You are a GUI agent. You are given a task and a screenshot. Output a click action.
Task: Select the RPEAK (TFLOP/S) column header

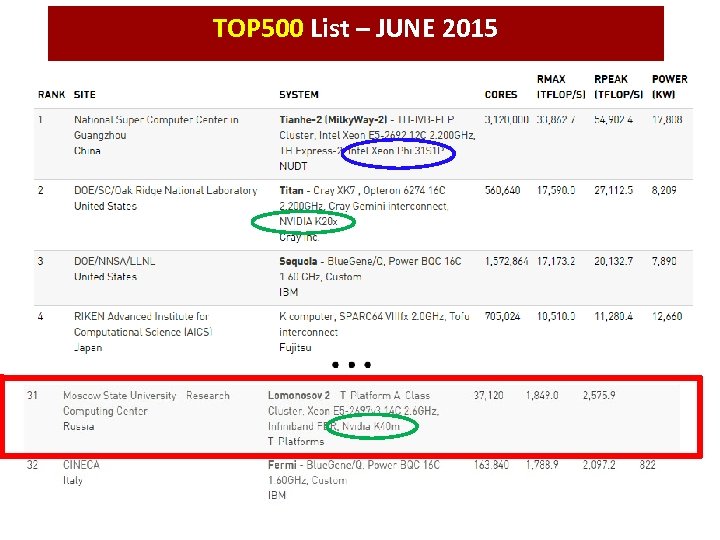click(619, 87)
